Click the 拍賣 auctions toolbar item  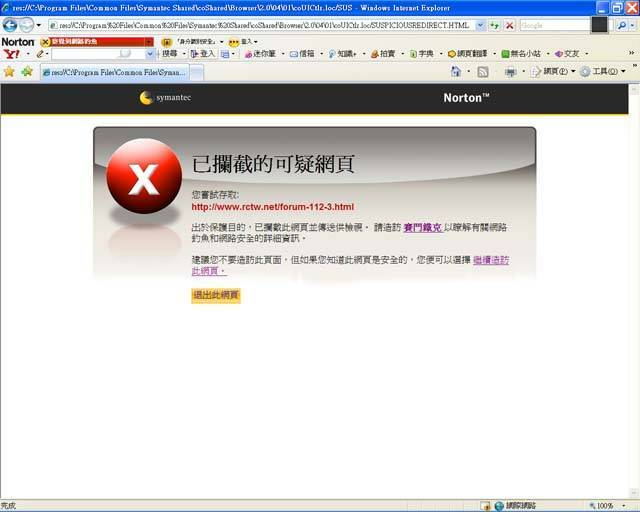click(x=383, y=53)
